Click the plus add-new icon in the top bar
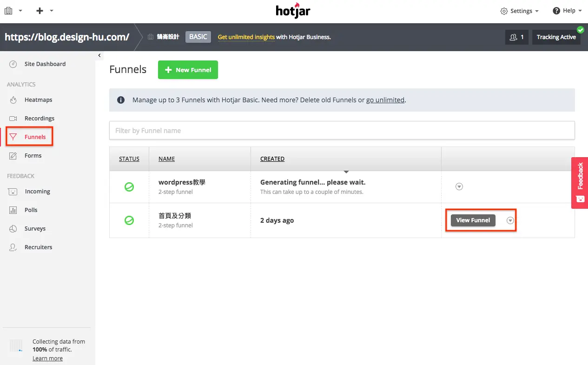Viewport: 588px width, 365px height. tap(40, 11)
